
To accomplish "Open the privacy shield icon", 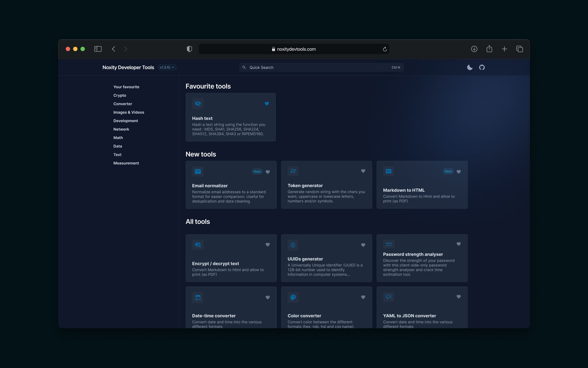I will point(189,49).
